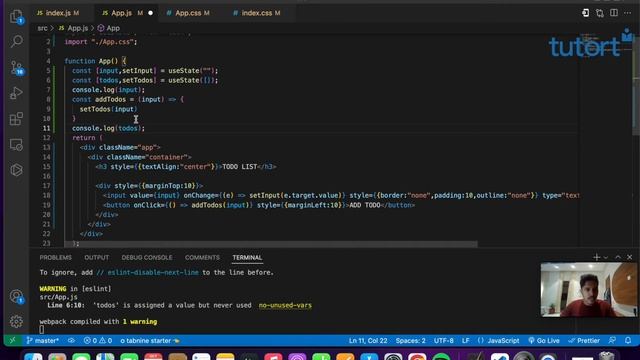
Task: Click src/App.js path in terminal
Action: pyautogui.click(x=58, y=297)
